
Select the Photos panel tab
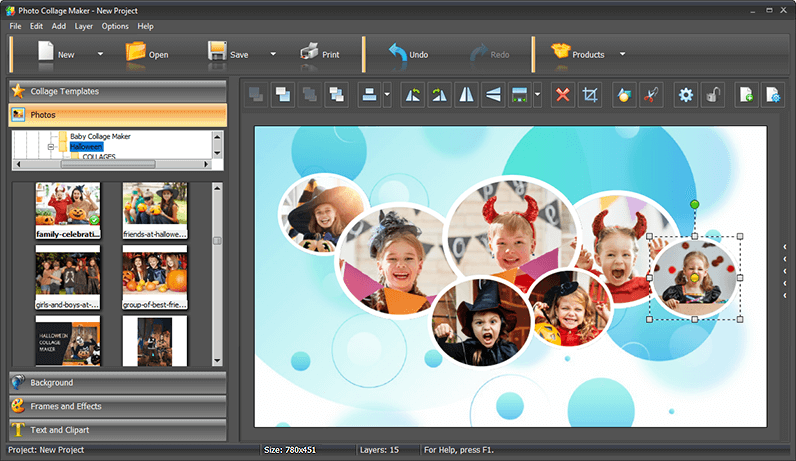pyautogui.click(x=117, y=115)
